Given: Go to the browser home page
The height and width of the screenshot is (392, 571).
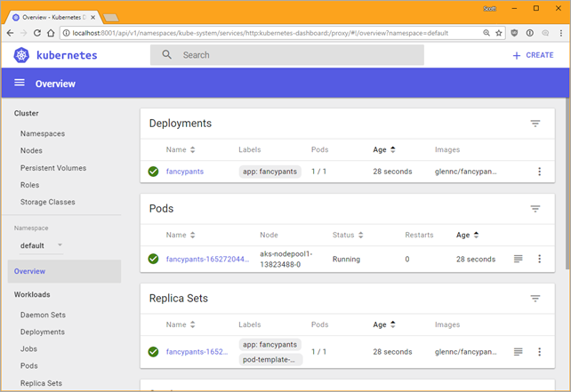Looking at the screenshot, I should click(x=51, y=33).
